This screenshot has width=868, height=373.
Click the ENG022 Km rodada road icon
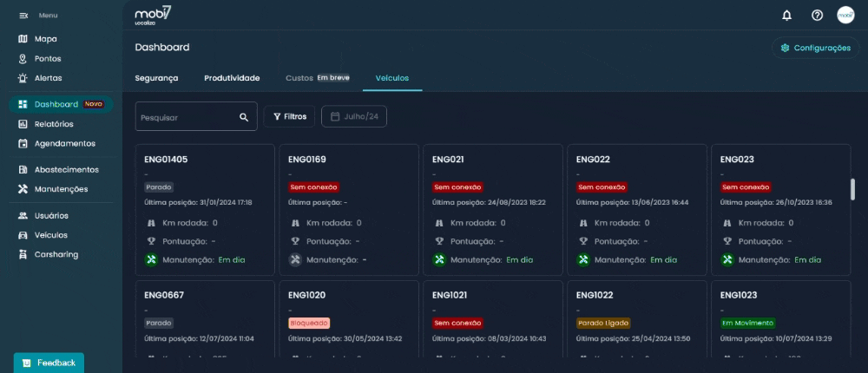(x=583, y=223)
